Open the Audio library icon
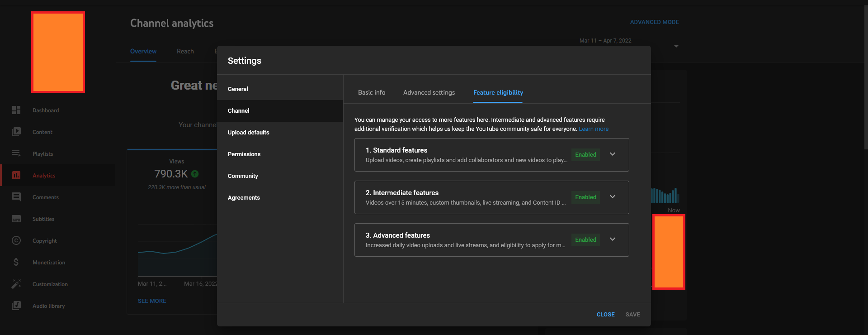868x335 pixels. (x=16, y=306)
